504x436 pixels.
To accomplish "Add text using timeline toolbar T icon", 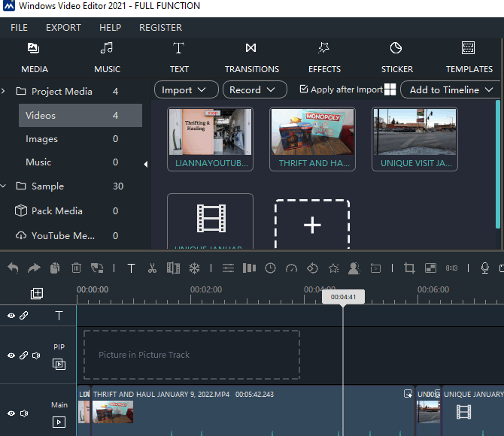I will point(131,268).
